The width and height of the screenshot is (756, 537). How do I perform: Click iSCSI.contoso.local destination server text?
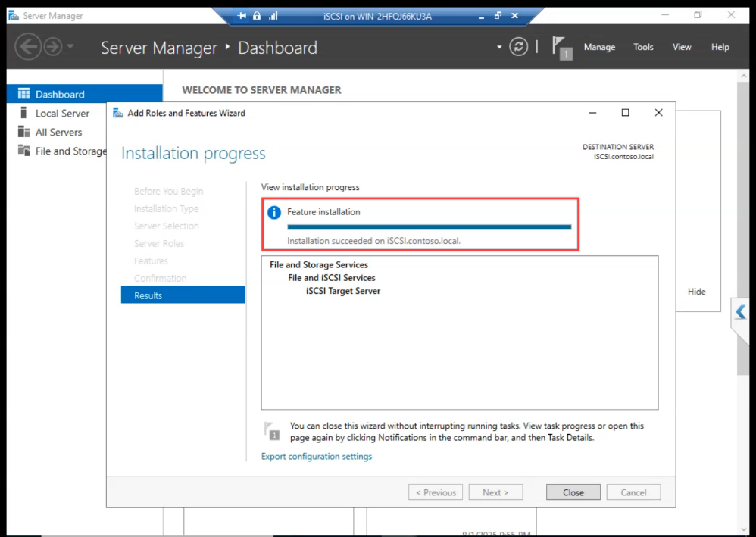(x=623, y=157)
